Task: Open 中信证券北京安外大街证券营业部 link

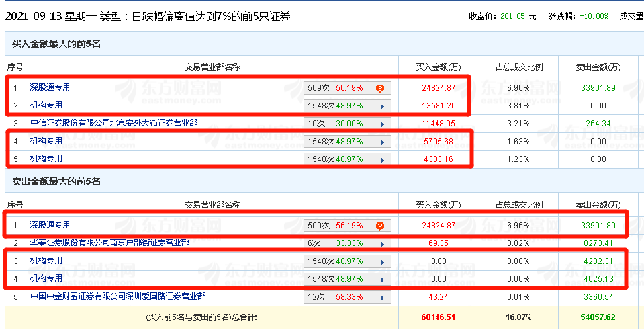Action: tap(114, 123)
